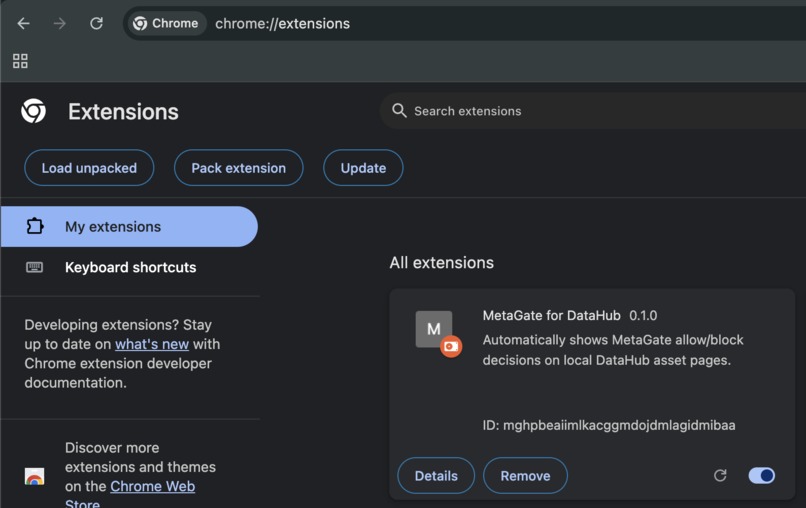
Task: Click the MetaGate for DataHub name
Action: (x=551, y=315)
